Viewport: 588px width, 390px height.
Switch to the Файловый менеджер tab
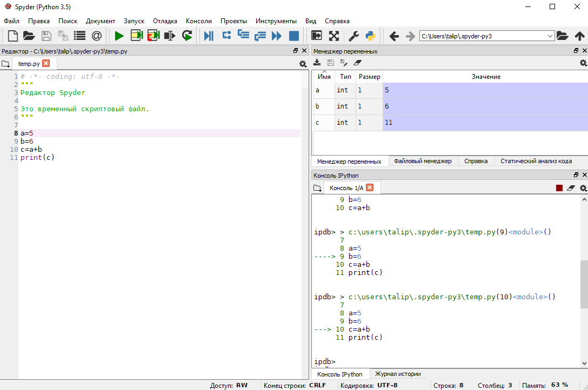[x=423, y=161]
